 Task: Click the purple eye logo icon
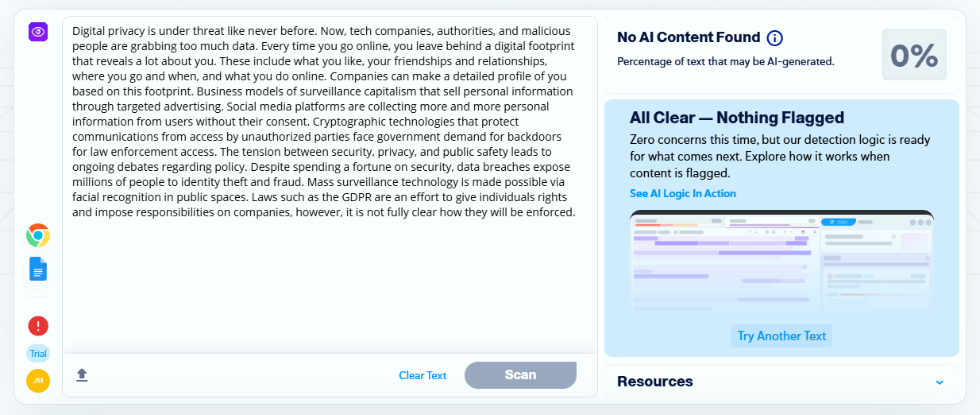(x=38, y=32)
